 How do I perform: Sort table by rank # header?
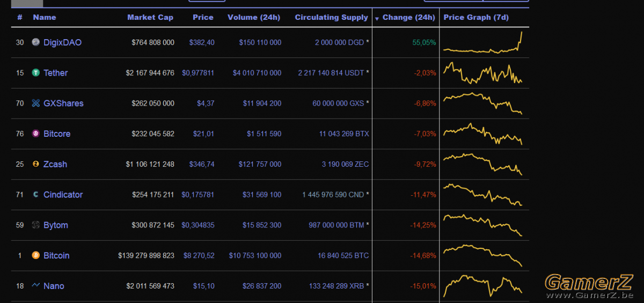pos(20,17)
